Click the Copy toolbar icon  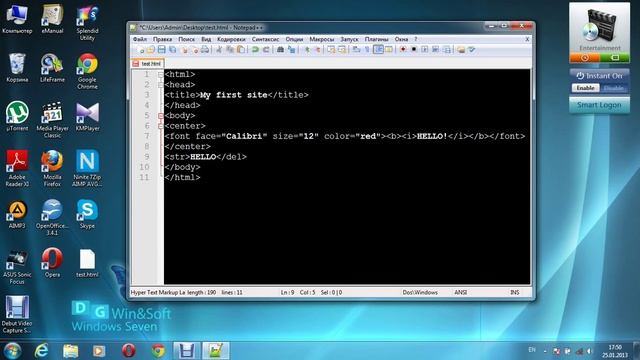pos(230,50)
